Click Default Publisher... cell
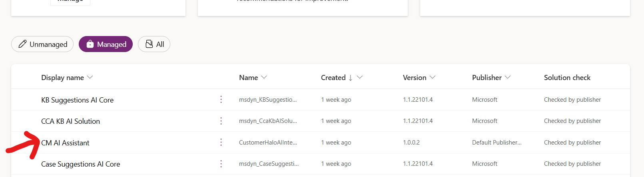 (x=497, y=142)
